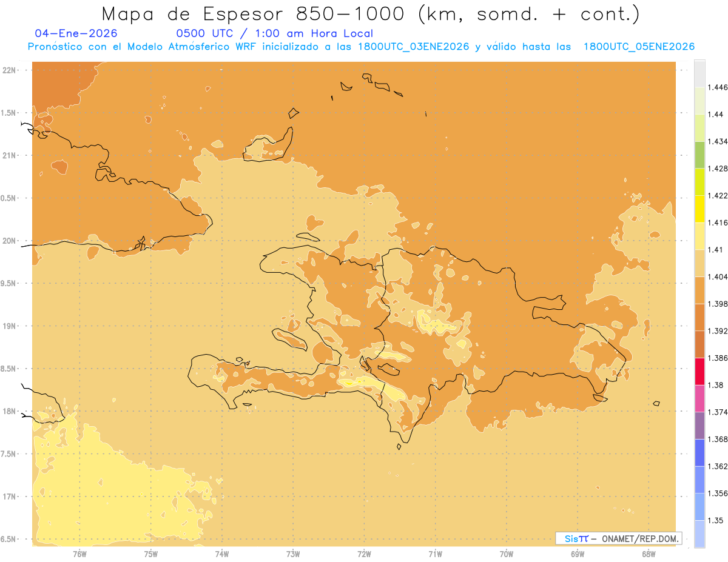Click the "76W" longitude label
The height and width of the screenshot is (562, 728).
(79, 554)
